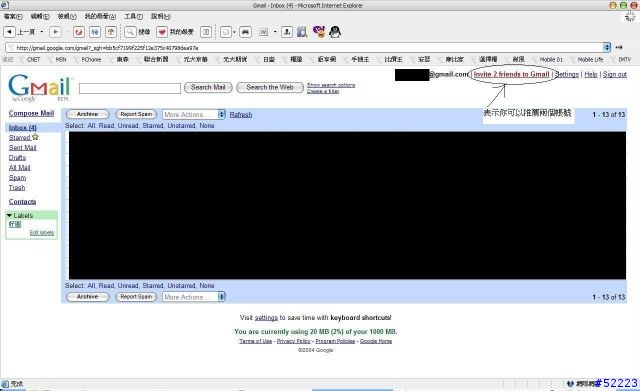Open the Back button history dropdown arrow
Viewport: 640px width, 391px height.
(x=42, y=31)
